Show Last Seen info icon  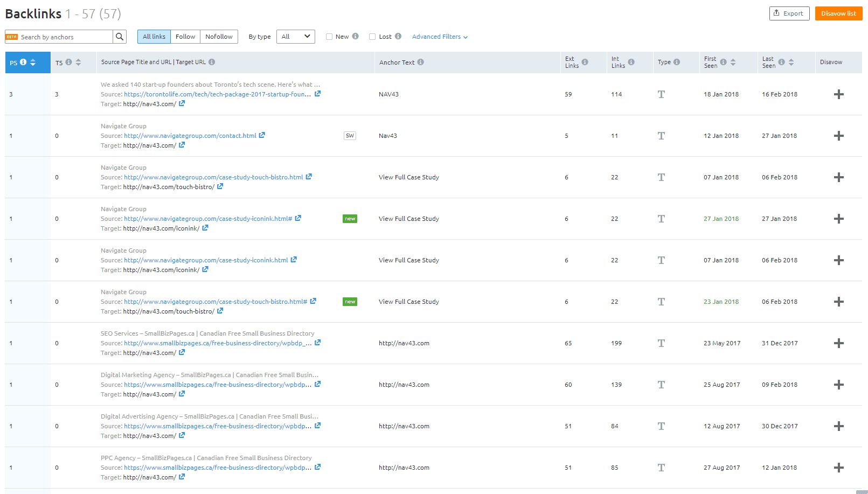point(781,62)
